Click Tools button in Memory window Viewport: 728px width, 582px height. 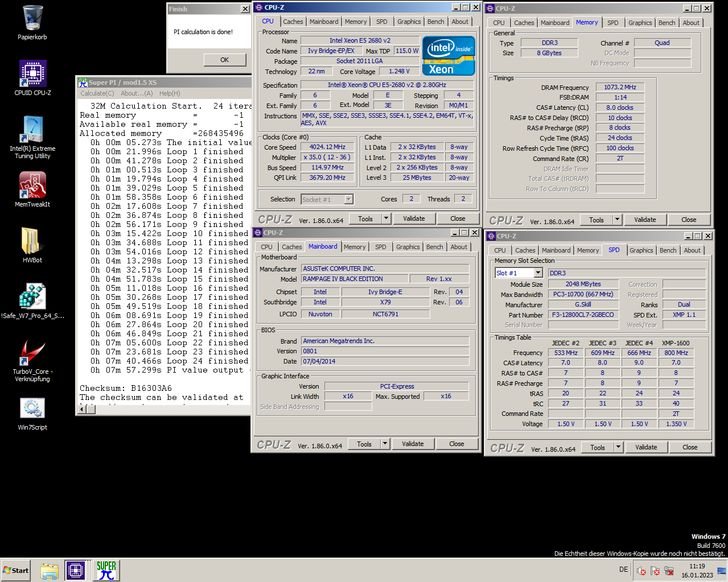coord(597,220)
